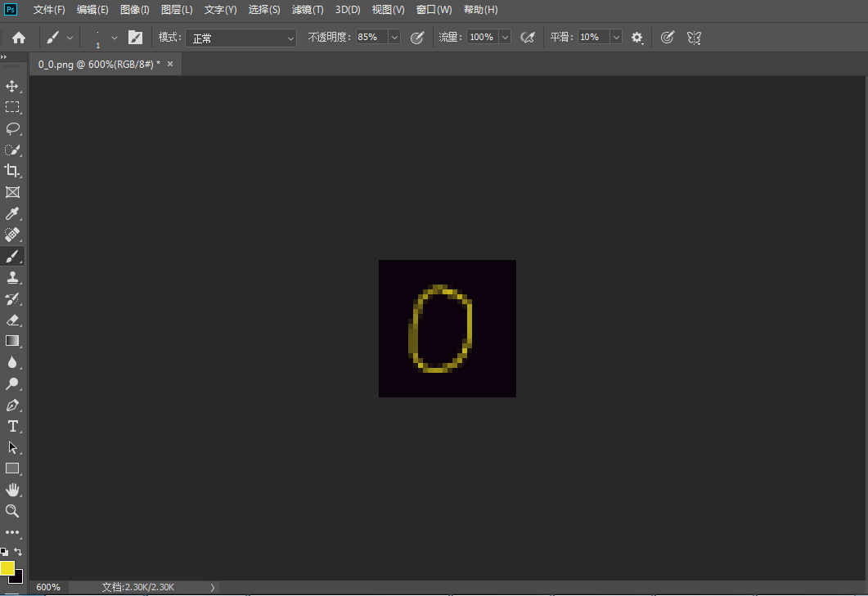Select the Clone Stamp tool
The image size is (868, 596).
point(12,278)
